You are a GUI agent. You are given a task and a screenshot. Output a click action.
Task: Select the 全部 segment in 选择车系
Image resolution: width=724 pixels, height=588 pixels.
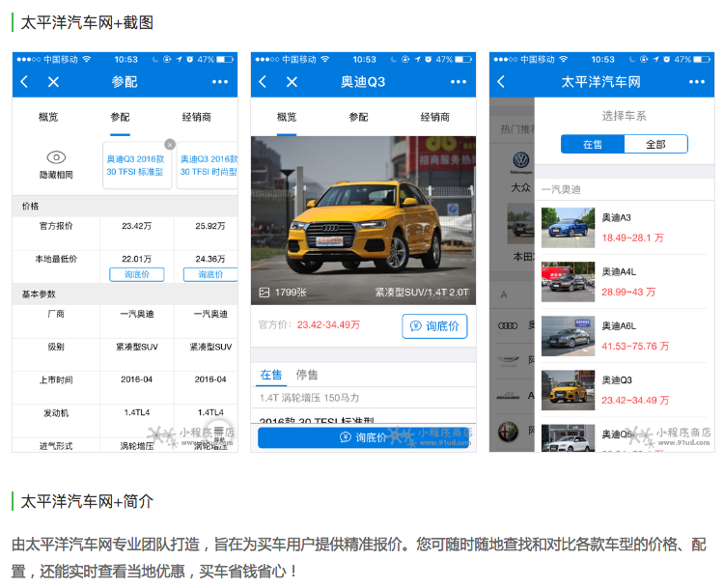tap(655, 144)
